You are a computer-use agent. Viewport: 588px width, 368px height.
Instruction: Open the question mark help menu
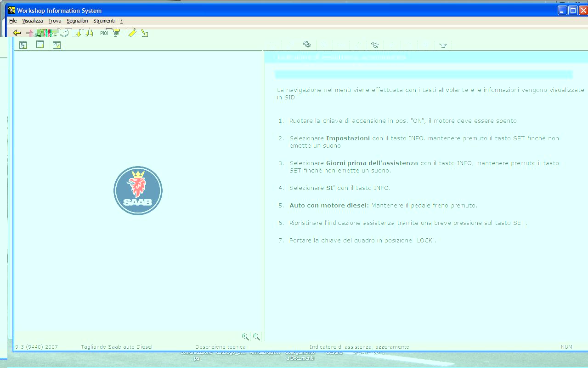tap(121, 21)
